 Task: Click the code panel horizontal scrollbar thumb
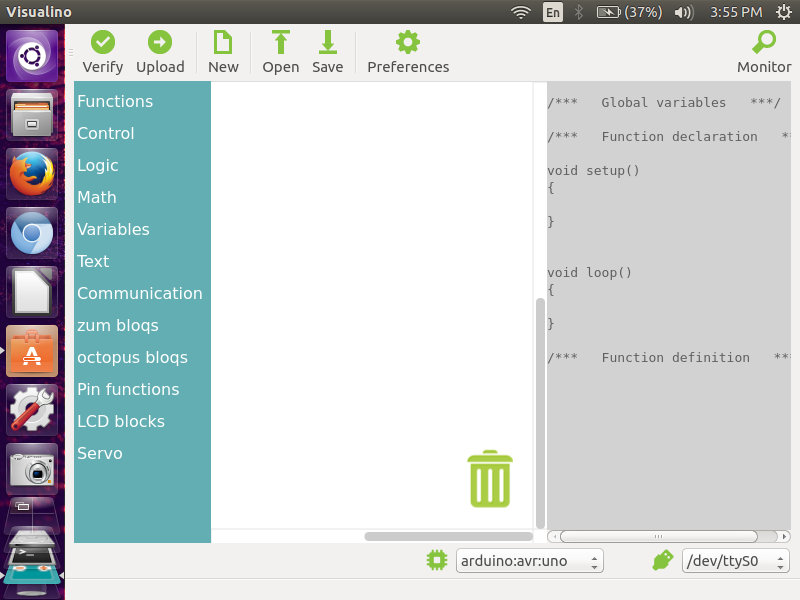click(659, 536)
